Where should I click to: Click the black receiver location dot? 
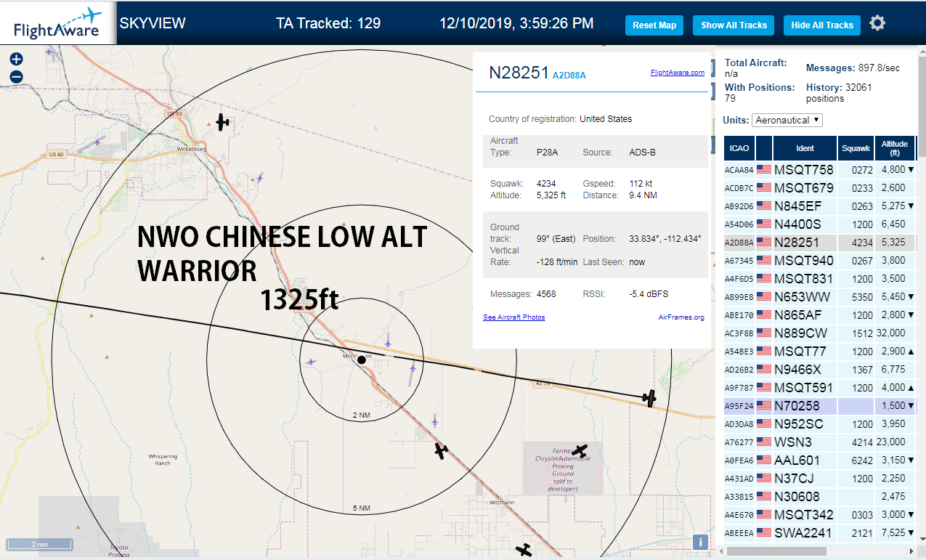(x=362, y=360)
